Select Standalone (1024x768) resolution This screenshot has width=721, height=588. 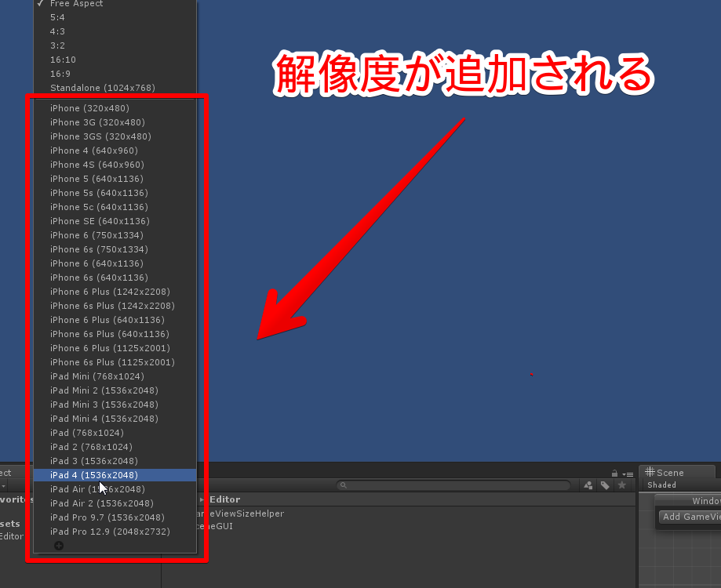point(115,88)
